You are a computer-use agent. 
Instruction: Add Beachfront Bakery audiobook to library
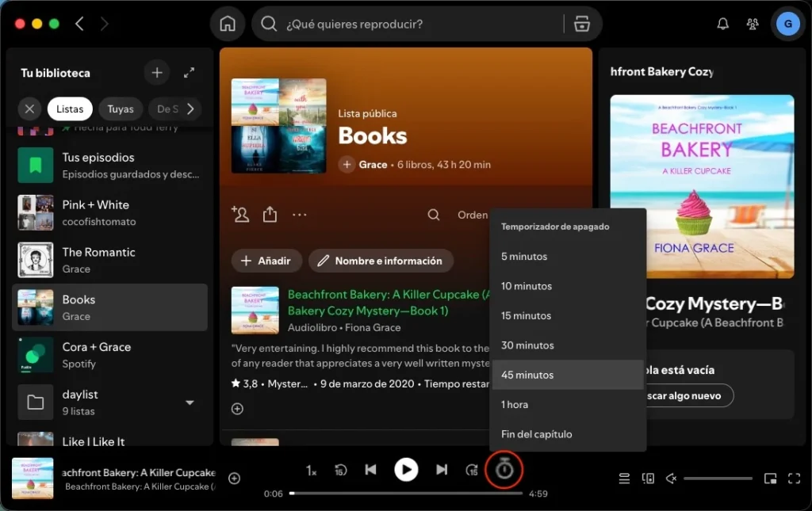pyautogui.click(x=237, y=409)
